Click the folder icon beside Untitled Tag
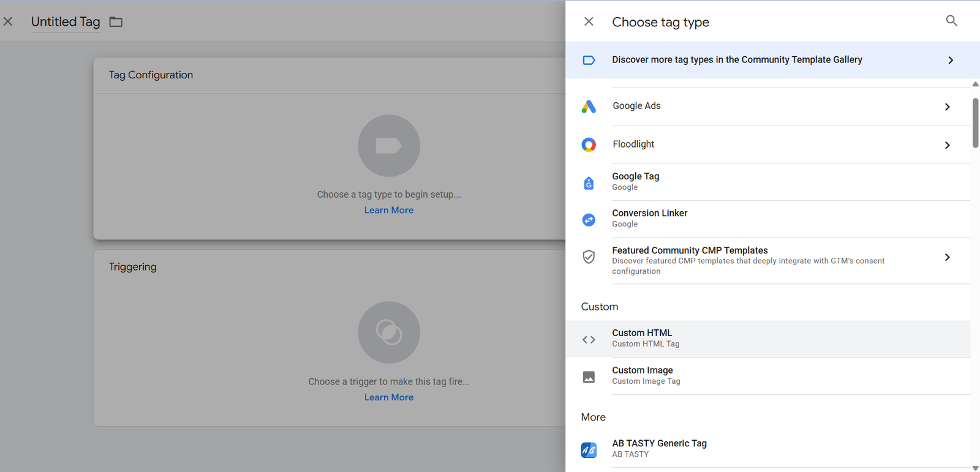This screenshot has height=472, width=980. click(x=116, y=22)
